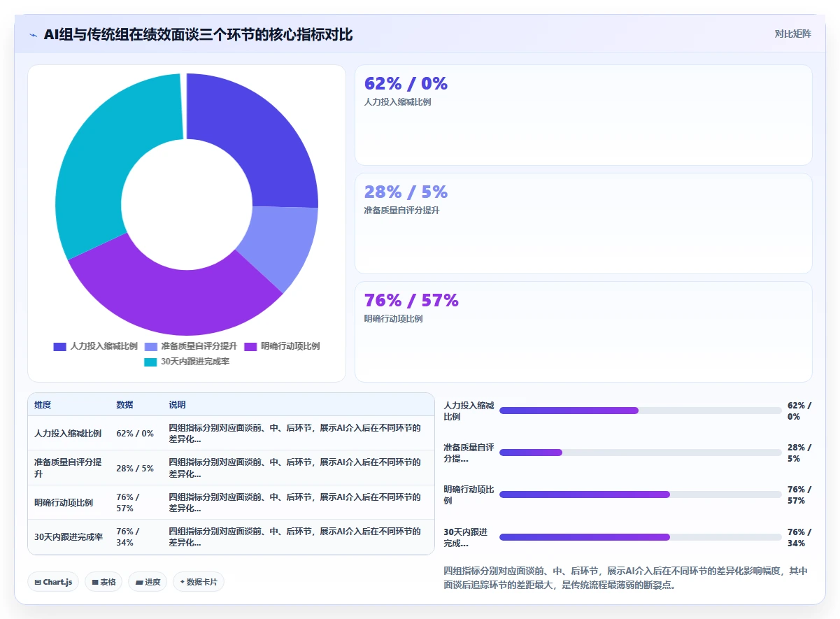Click the 人力投入缩减比例 caption in the first data card

[x=397, y=102]
